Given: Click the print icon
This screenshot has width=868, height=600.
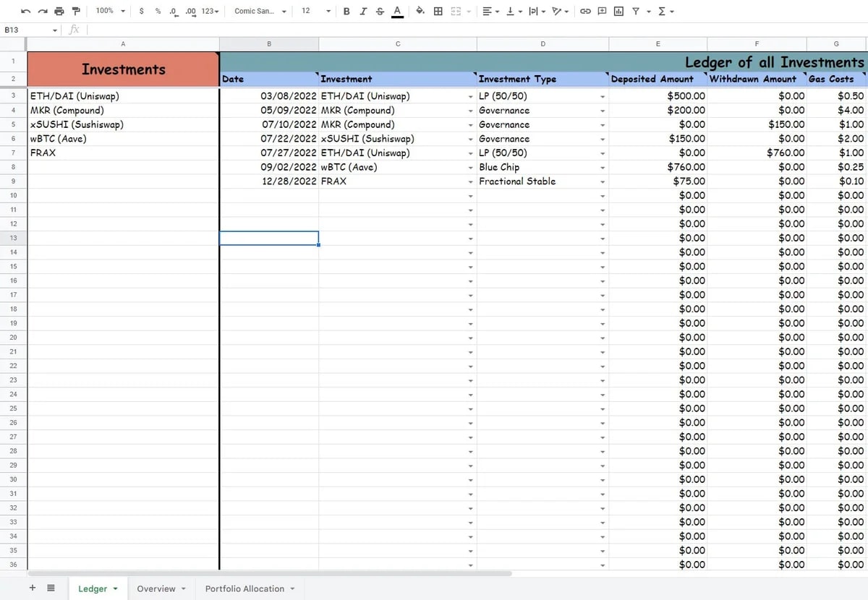Looking at the screenshot, I should [59, 12].
